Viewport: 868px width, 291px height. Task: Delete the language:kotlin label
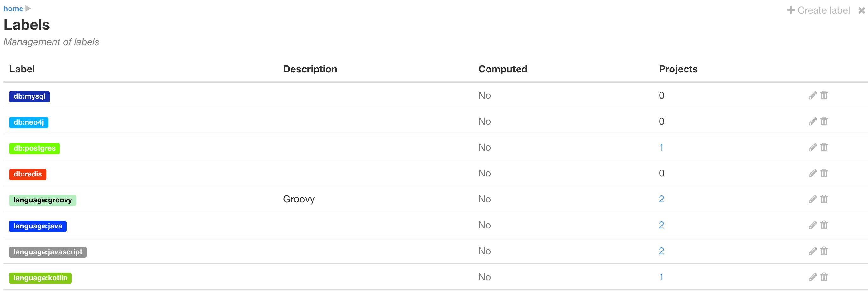click(824, 277)
